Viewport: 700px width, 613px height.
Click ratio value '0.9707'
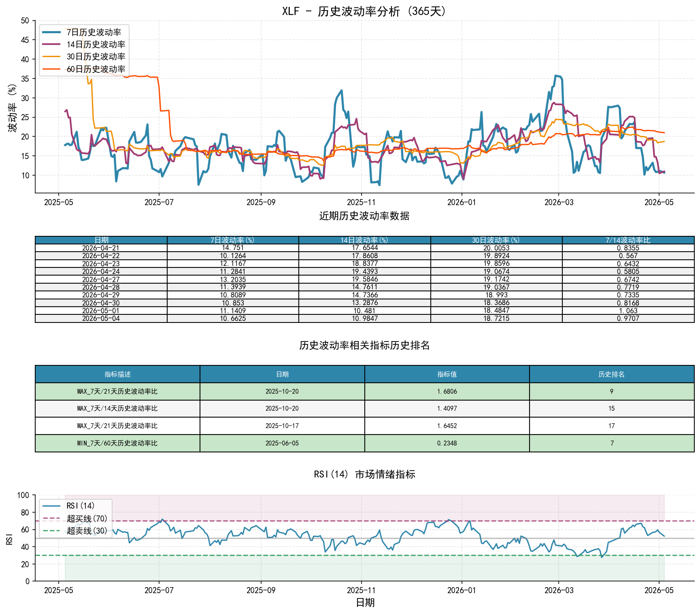pyautogui.click(x=628, y=318)
